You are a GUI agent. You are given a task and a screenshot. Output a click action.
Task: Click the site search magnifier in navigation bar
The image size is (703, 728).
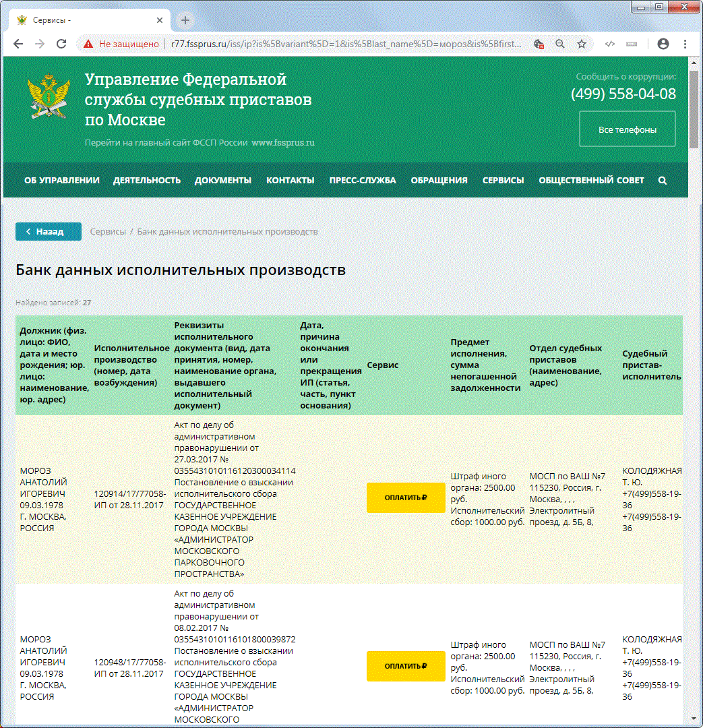click(663, 181)
